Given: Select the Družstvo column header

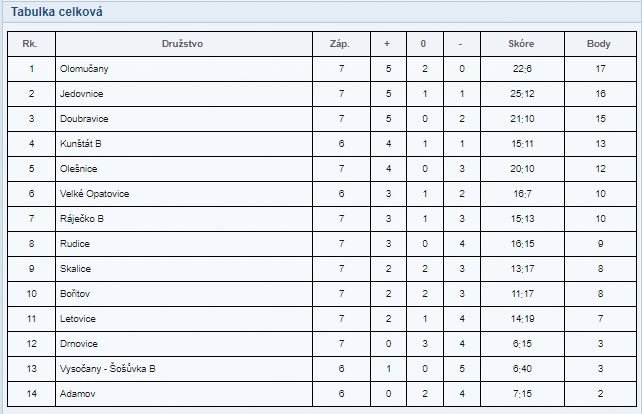Looking at the screenshot, I should click(x=182, y=44).
